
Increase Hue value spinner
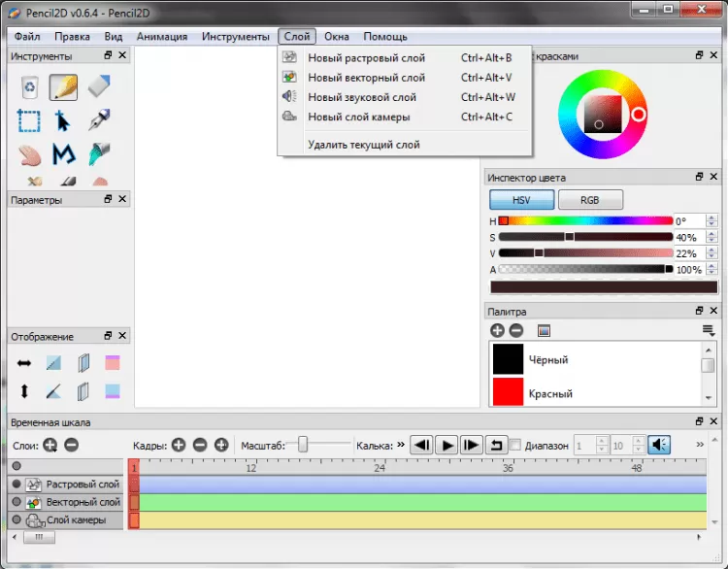pyautogui.click(x=711, y=218)
